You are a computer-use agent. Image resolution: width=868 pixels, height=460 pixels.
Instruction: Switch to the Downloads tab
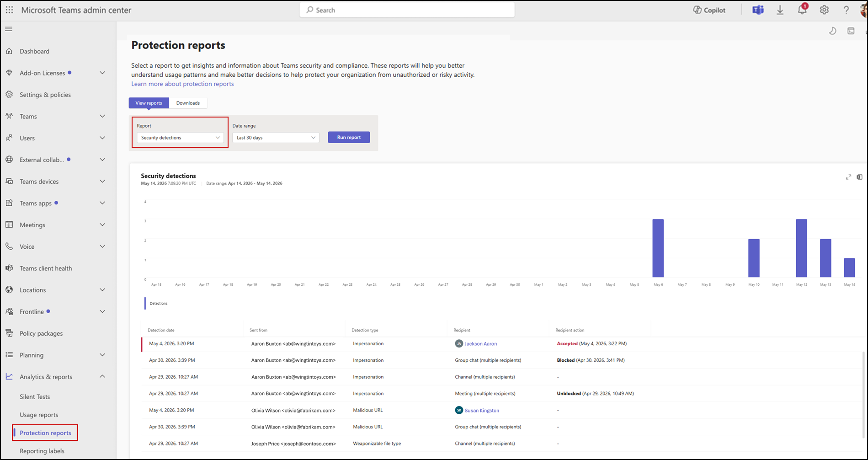coord(188,103)
